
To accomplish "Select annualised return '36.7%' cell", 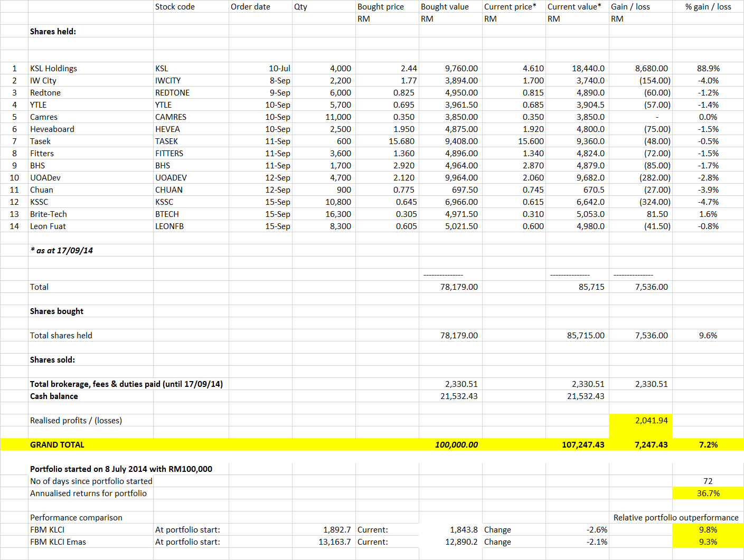I will 708,493.
